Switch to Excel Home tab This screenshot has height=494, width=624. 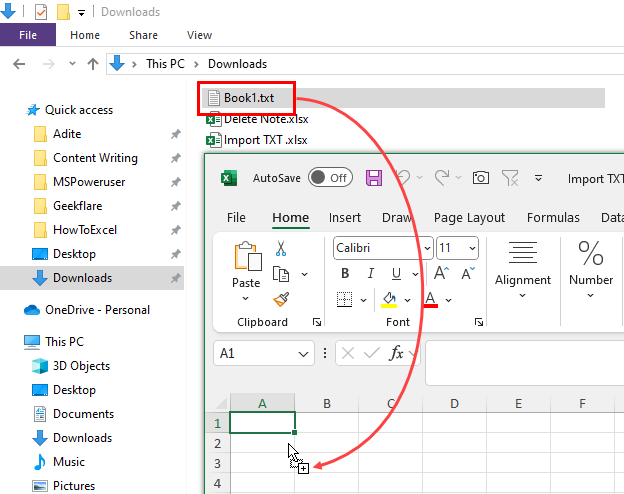291,217
